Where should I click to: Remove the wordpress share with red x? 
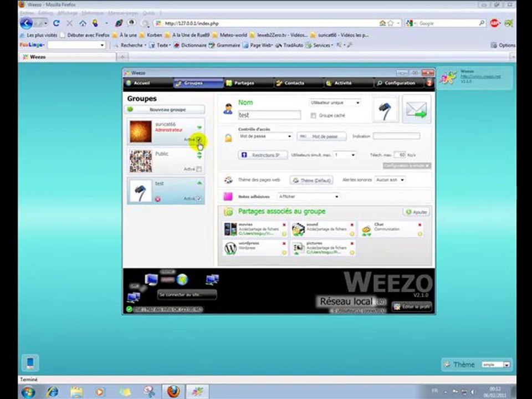click(284, 244)
